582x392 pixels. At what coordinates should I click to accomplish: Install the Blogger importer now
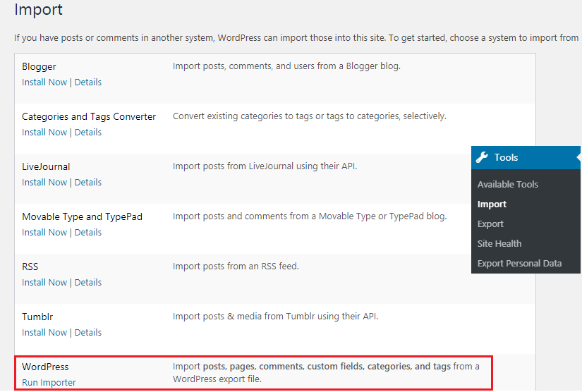[44, 82]
